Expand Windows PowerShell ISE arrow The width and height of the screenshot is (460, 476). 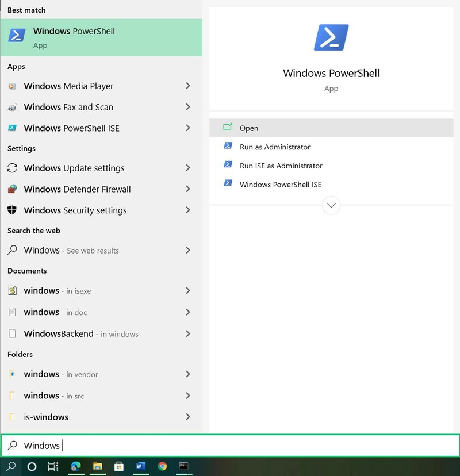point(188,128)
